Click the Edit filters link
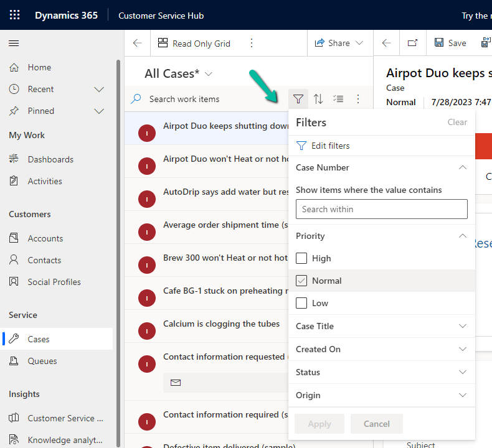Viewport: 492px width, 448px height. coord(330,146)
